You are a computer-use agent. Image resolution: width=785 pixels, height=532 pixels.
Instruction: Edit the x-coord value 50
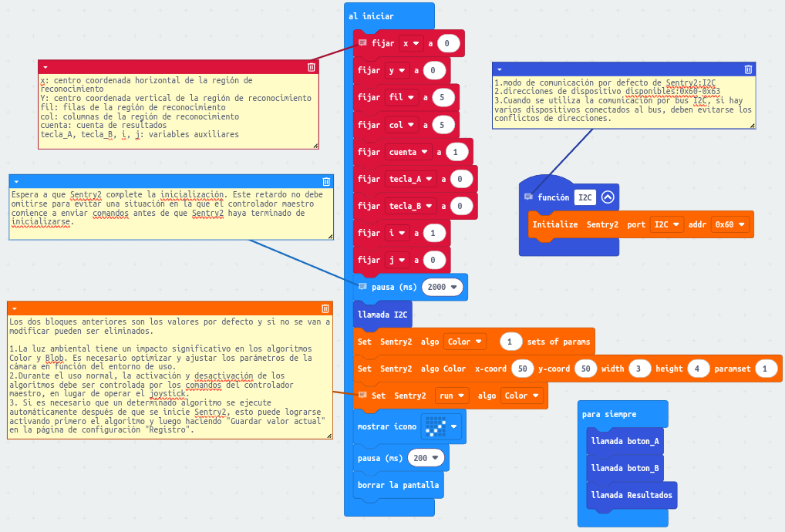coord(523,369)
